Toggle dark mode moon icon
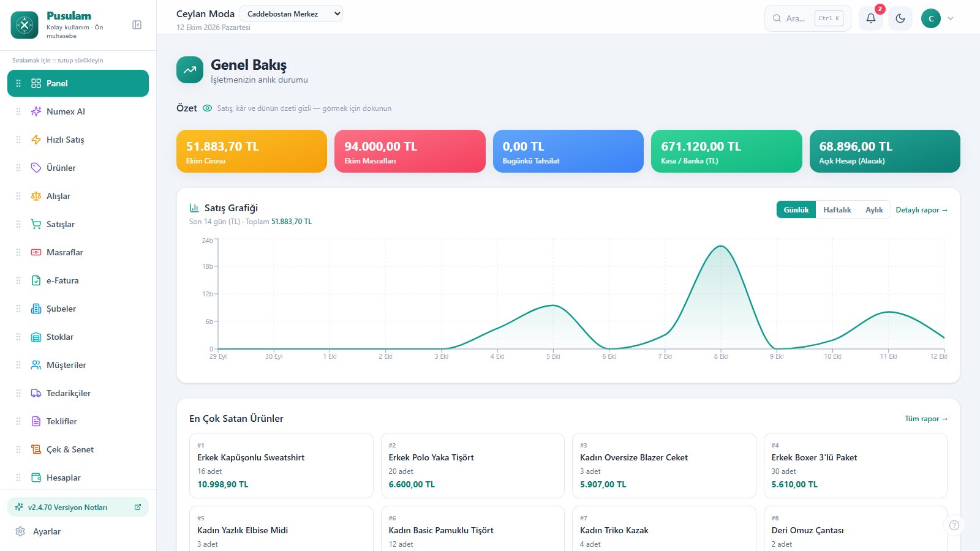Image resolution: width=980 pixels, height=551 pixels. [x=900, y=18]
